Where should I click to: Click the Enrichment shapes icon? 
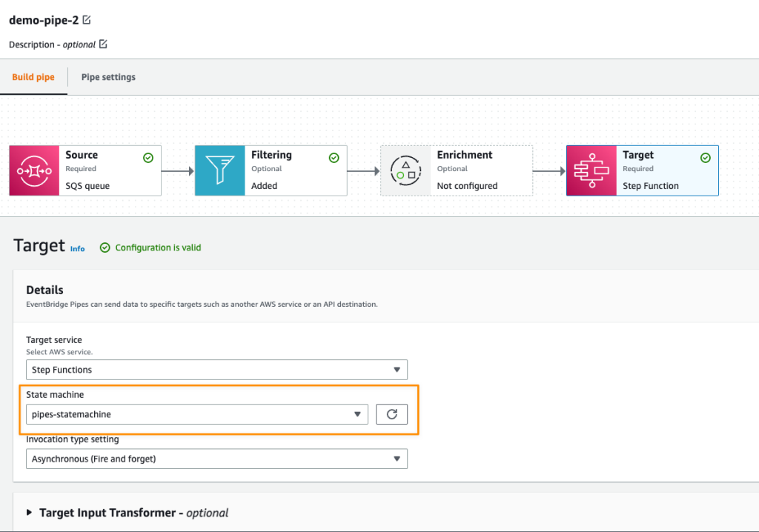coord(405,170)
